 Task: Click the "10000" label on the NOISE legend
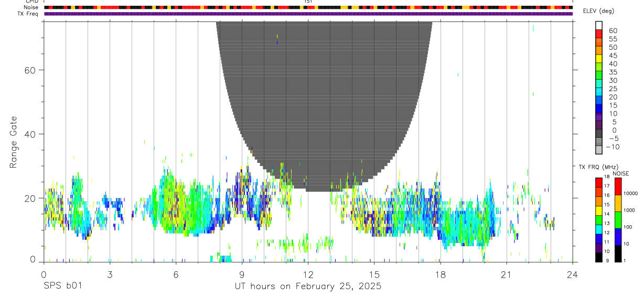coord(631,193)
